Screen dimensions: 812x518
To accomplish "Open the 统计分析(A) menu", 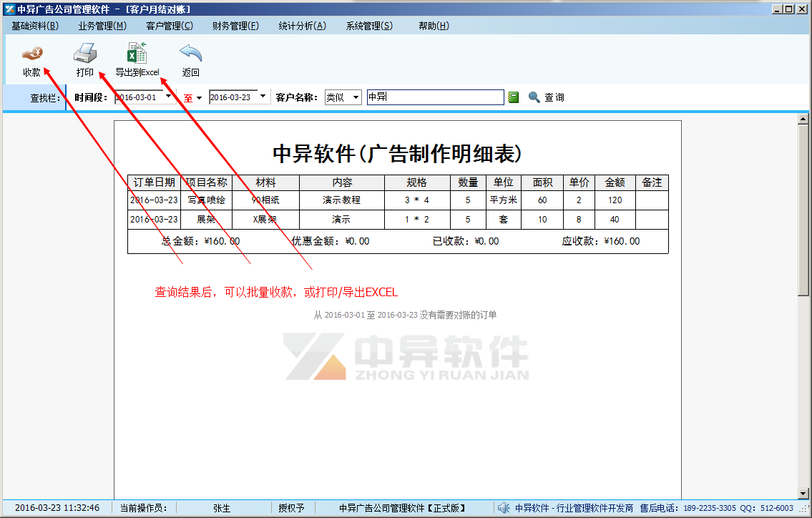I will coord(303,25).
